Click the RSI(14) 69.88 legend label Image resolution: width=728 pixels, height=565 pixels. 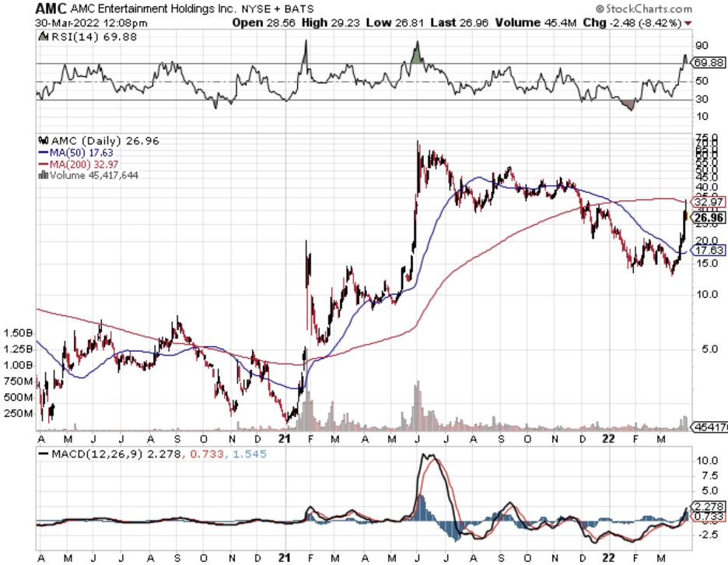94,37
